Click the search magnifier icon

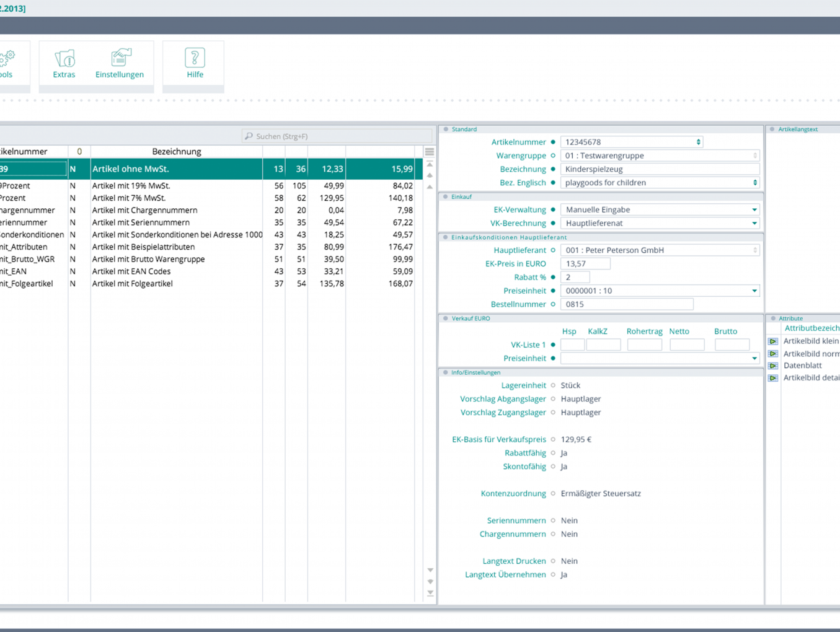[x=249, y=136]
